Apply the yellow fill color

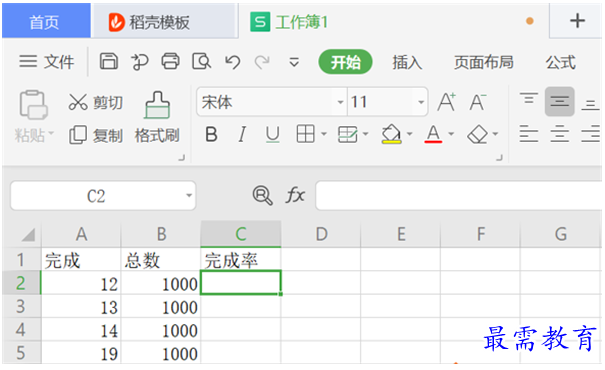391,134
